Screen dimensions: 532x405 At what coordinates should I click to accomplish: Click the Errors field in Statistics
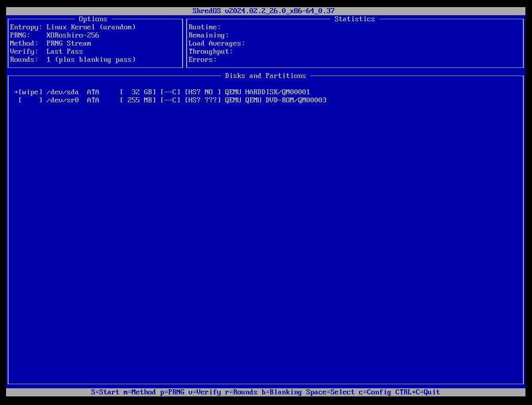pyautogui.click(x=203, y=59)
